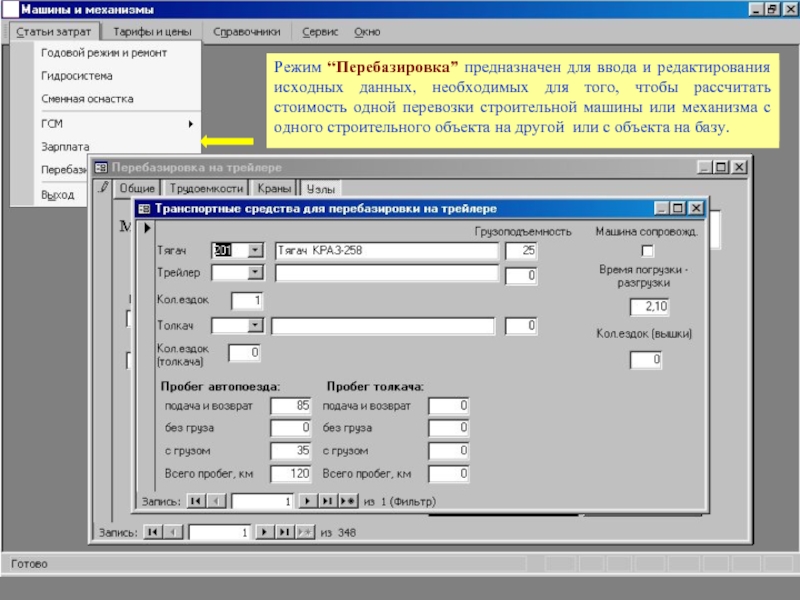Toggle Машина сопровожд. checkbox
Image resolution: width=800 pixels, height=600 pixels.
pos(647,251)
